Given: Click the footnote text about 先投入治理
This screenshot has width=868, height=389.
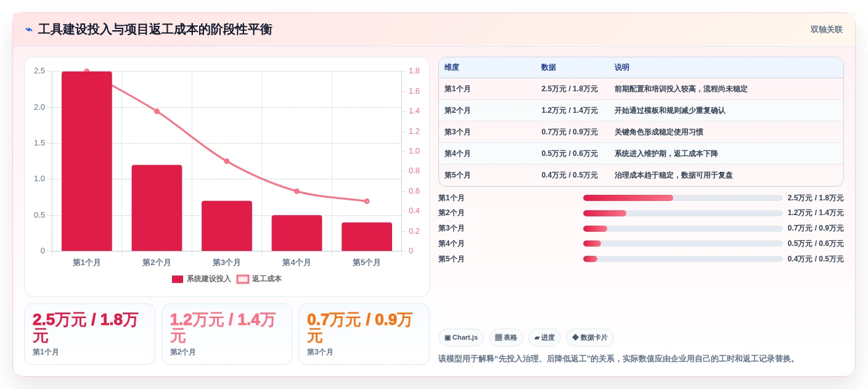Looking at the screenshot, I should [x=618, y=359].
